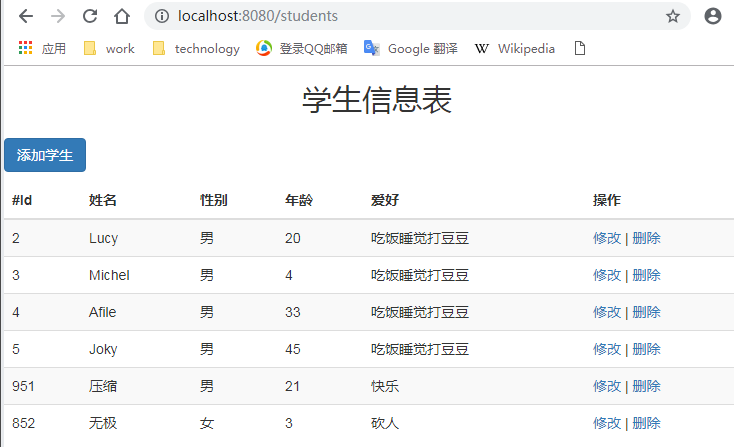Bookmark this page with the star icon

click(x=673, y=16)
